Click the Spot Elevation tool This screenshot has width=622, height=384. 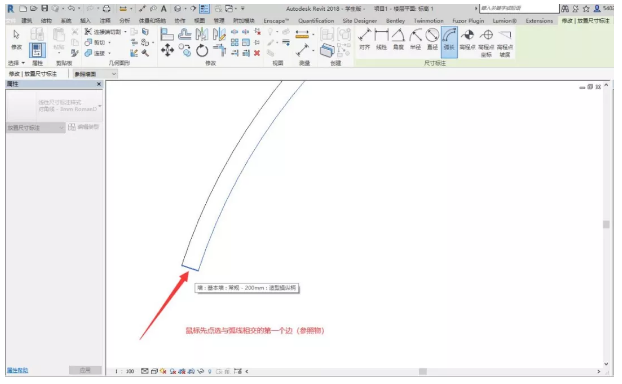(x=467, y=39)
